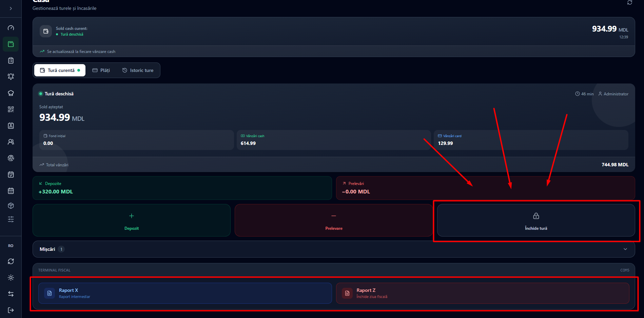The image size is (644, 318).
Task: Switch to the Istoric ture tab
Action: [x=138, y=70]
